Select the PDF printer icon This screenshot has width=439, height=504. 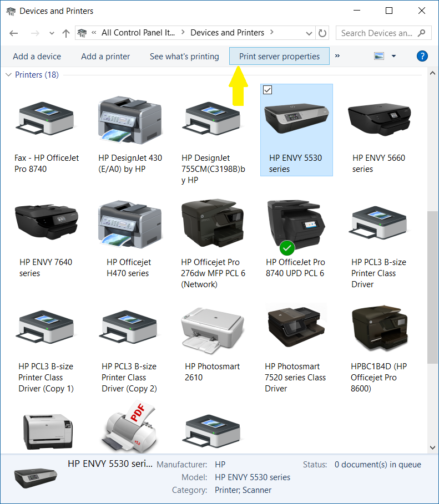pyautogui.click(x=130, y=426)
